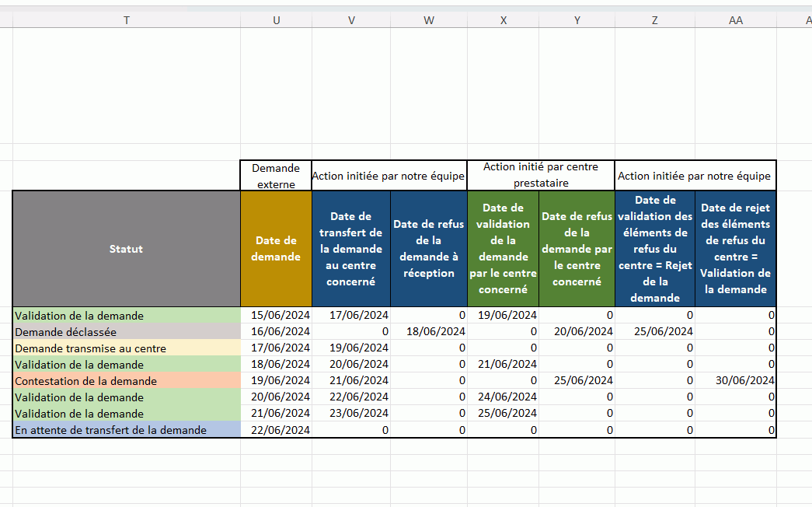Select En attente de transfert status cell

[x=126, y=430]
